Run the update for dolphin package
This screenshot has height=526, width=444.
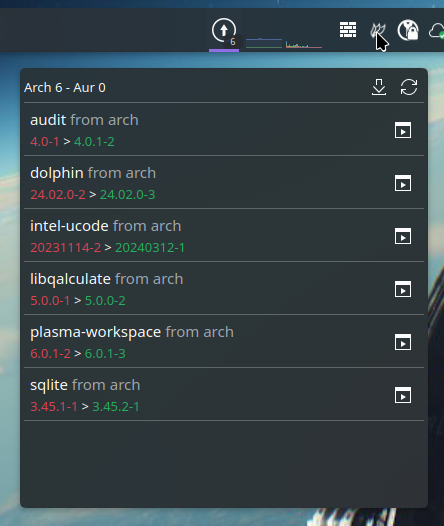click(x=403, y=183)
